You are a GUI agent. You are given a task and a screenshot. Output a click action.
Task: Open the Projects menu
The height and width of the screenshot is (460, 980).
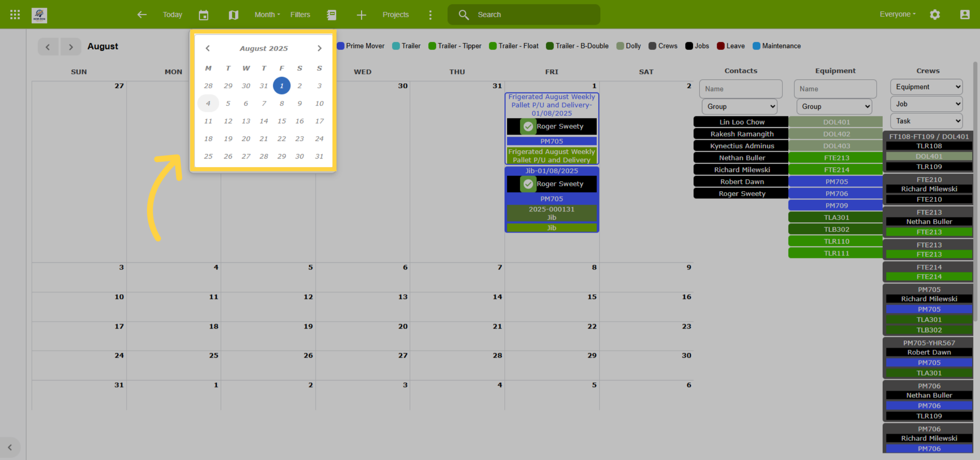pos(395,15)
